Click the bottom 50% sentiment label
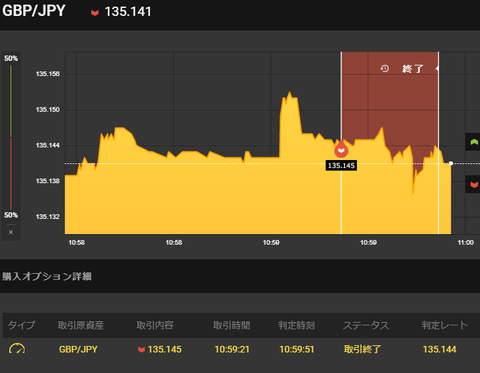Image resolution: width=480 pixels, height=373 pixels. [11, 215]
